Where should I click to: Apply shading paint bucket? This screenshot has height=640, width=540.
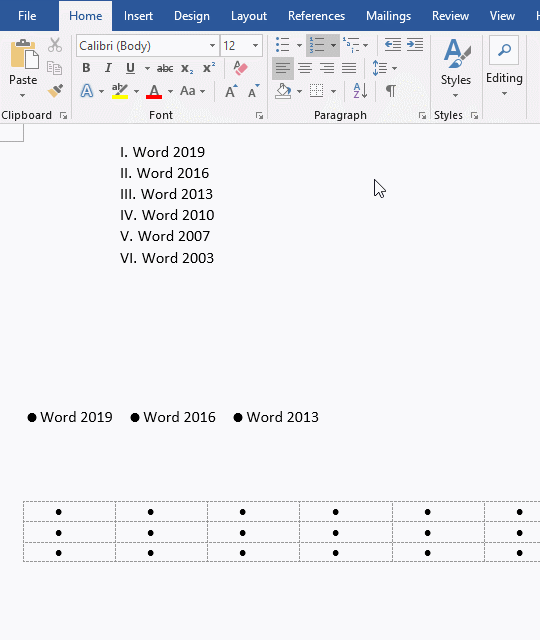283,91
